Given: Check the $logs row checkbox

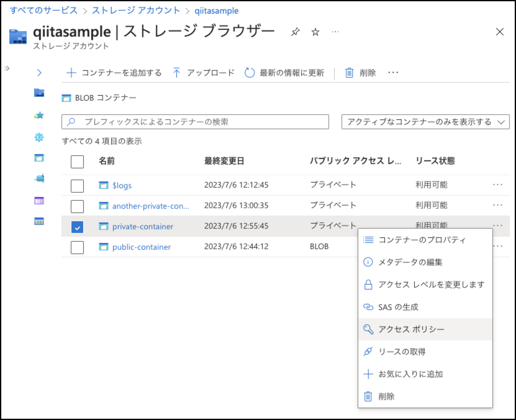Looking at the screenshot, I should click(77, 186).
